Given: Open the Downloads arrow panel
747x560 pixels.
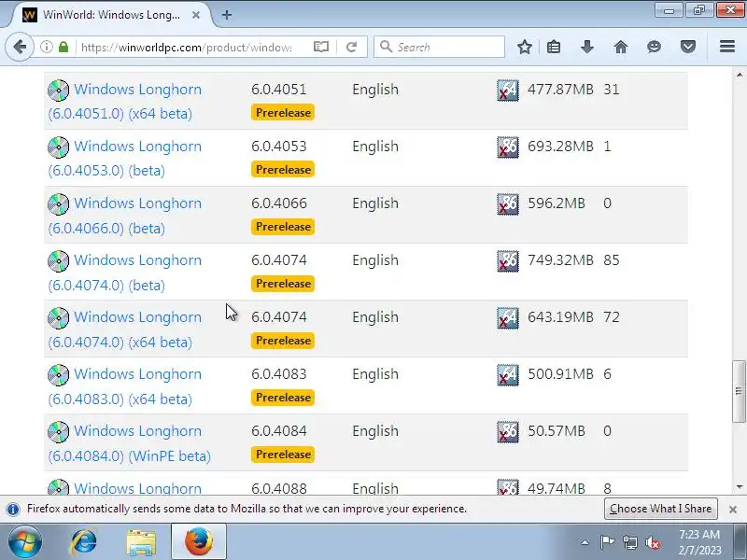Looking at the screenshot, I should pos(587,47).
